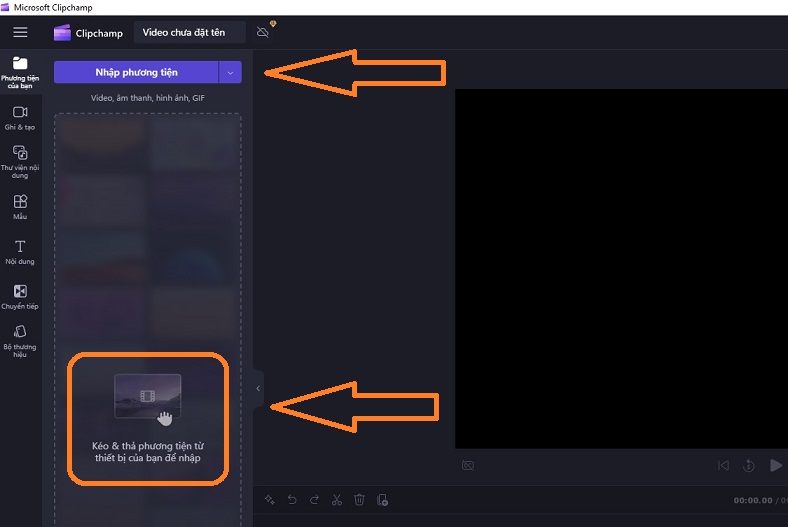Collapse the media side panel
Viewport: 788px width, 527px height.
258,388
